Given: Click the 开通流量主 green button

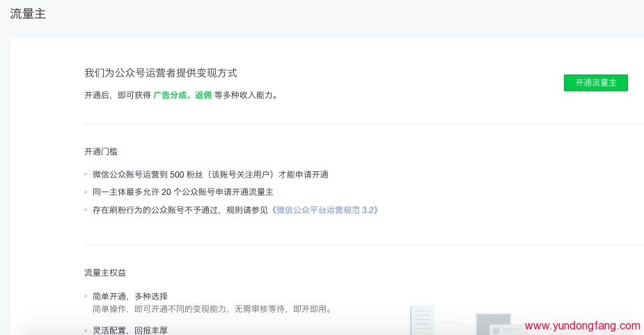Looking at the screenshot, I should pyautogui.click(x=595, y=83).
